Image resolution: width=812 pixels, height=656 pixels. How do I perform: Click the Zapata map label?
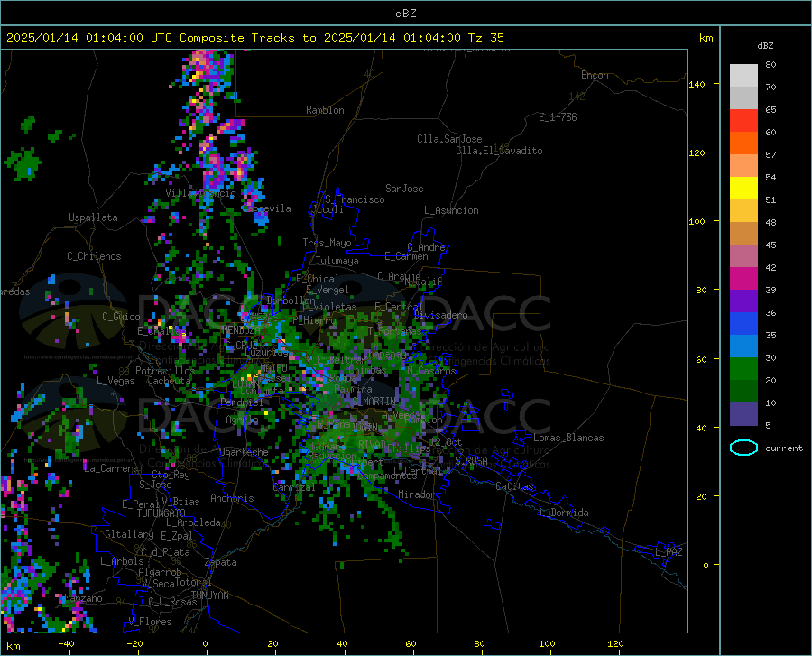(221, 562)
